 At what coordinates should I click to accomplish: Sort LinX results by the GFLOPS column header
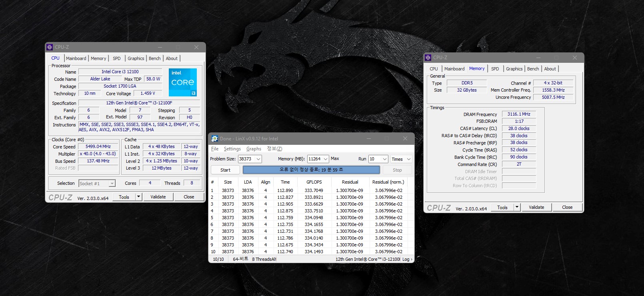pos(314,182)
